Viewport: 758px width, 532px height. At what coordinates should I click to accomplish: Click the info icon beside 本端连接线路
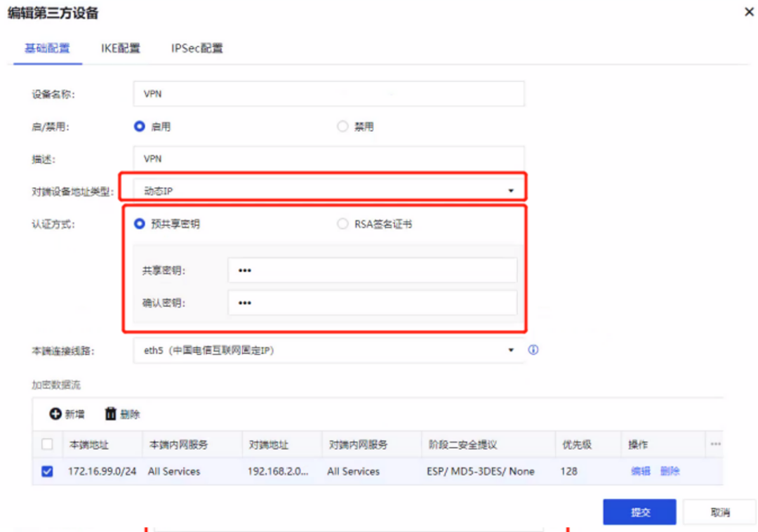pyautogui.click(x=533, y=350)
